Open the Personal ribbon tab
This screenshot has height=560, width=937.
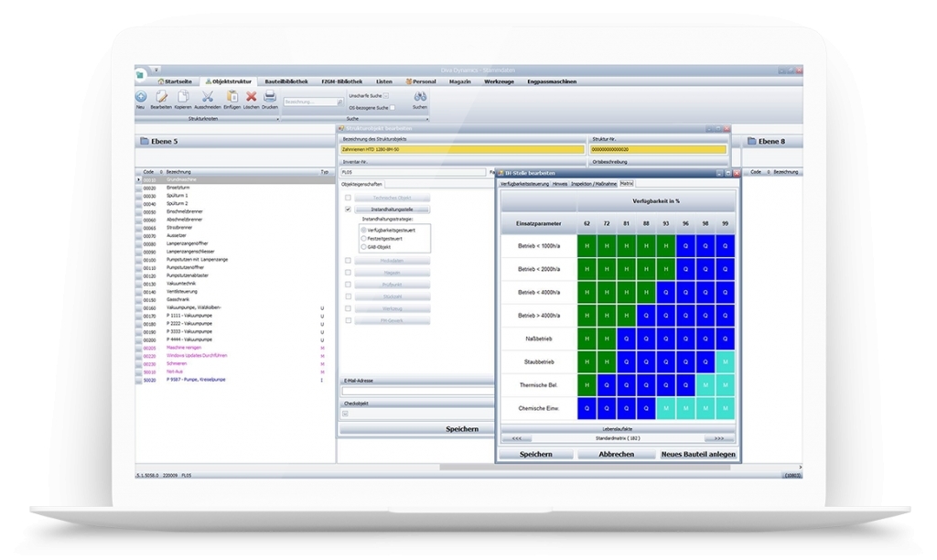click(x=421, y=81)
